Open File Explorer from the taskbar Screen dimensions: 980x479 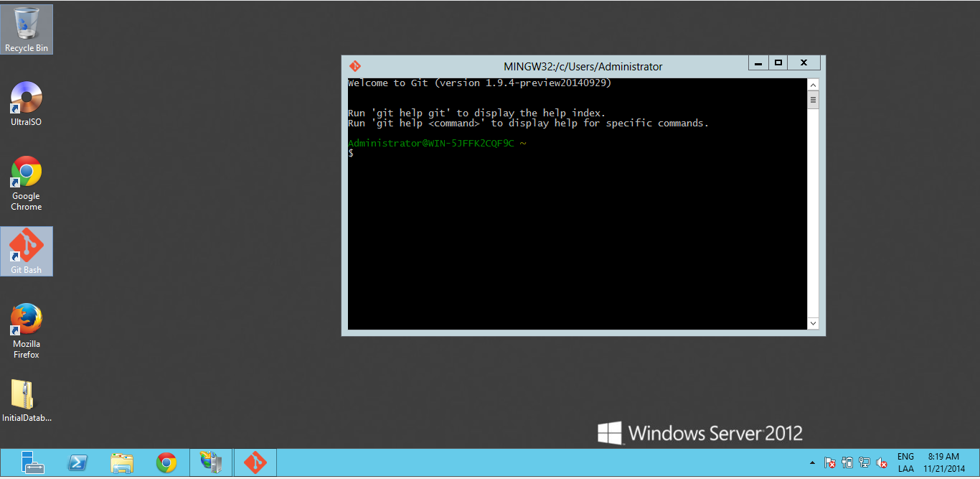[x=122, y=462]
